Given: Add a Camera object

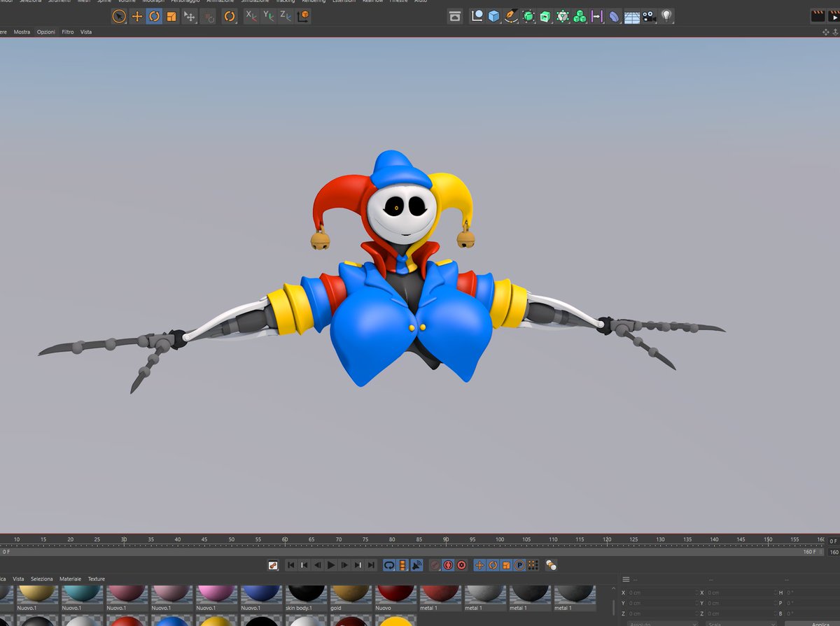Looking at the screenshot, I should [x=649, y=16].
